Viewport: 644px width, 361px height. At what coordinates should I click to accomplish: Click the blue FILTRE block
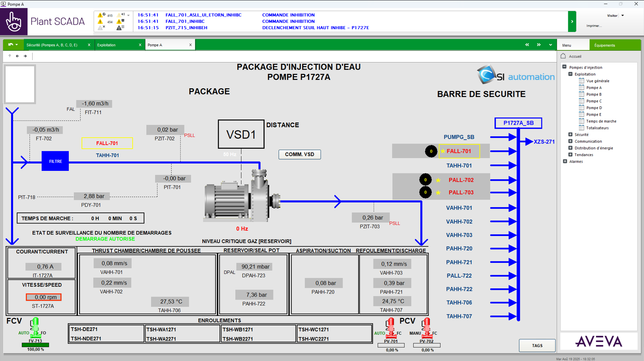pos(55,161)
